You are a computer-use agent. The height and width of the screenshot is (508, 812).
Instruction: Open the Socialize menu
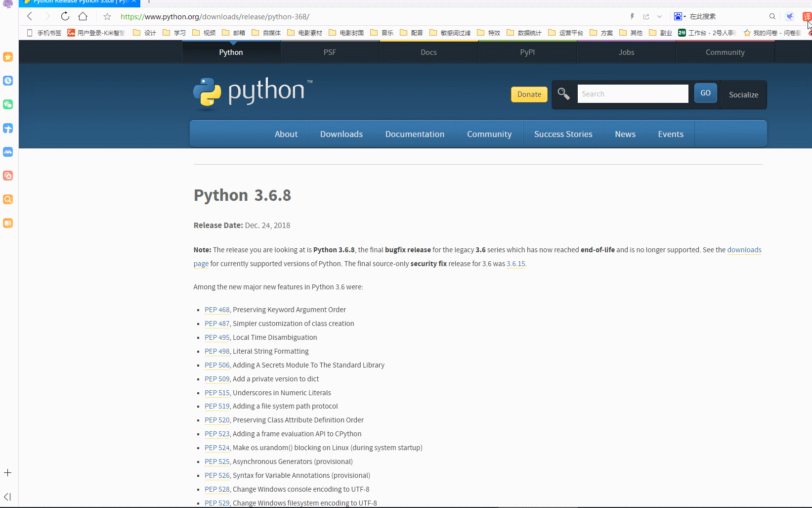pyautogui.click(x=743, y=94)
